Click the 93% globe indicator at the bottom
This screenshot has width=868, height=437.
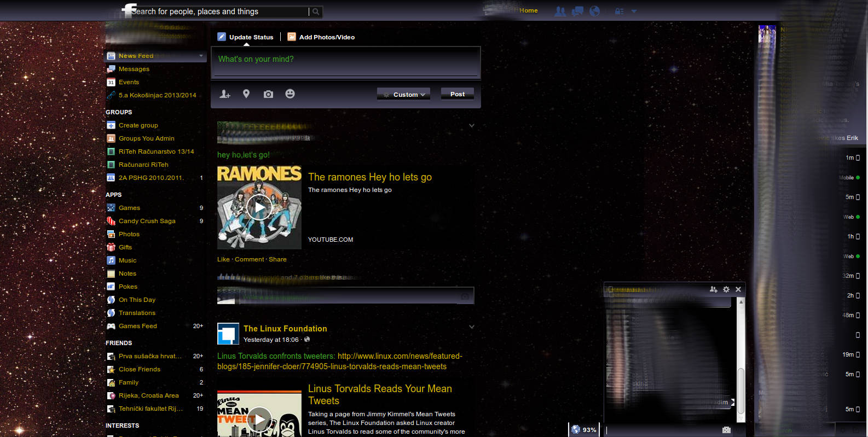tap(583, 430)
